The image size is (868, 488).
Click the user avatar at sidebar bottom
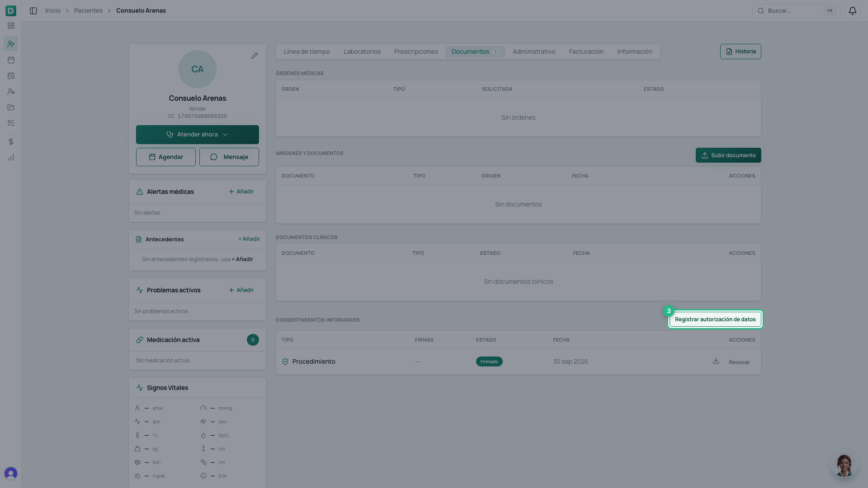click(x=11, y=473)
